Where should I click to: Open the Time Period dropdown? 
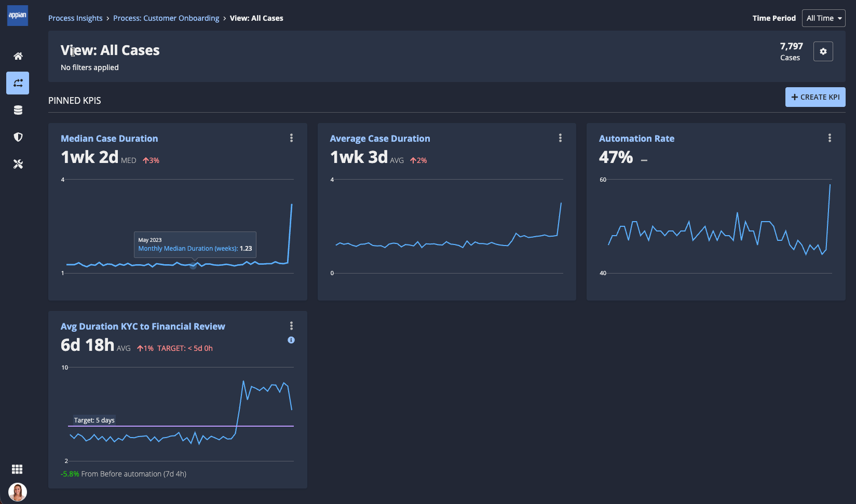click(823, 18)
